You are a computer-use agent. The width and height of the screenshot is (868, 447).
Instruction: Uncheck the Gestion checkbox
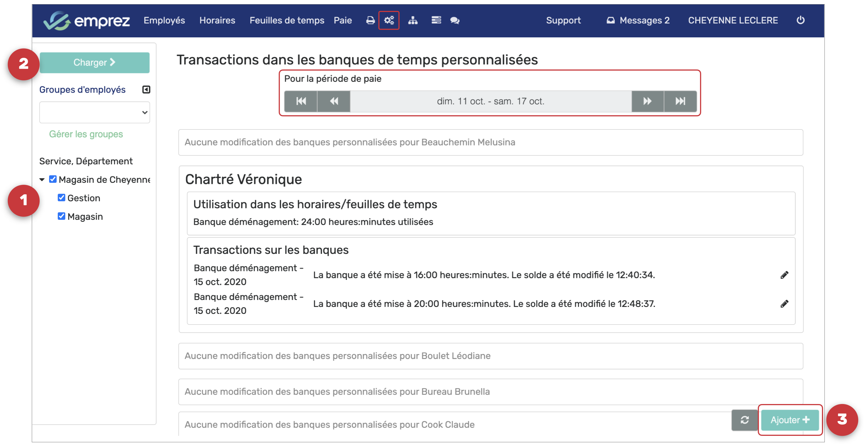(61, 198)
